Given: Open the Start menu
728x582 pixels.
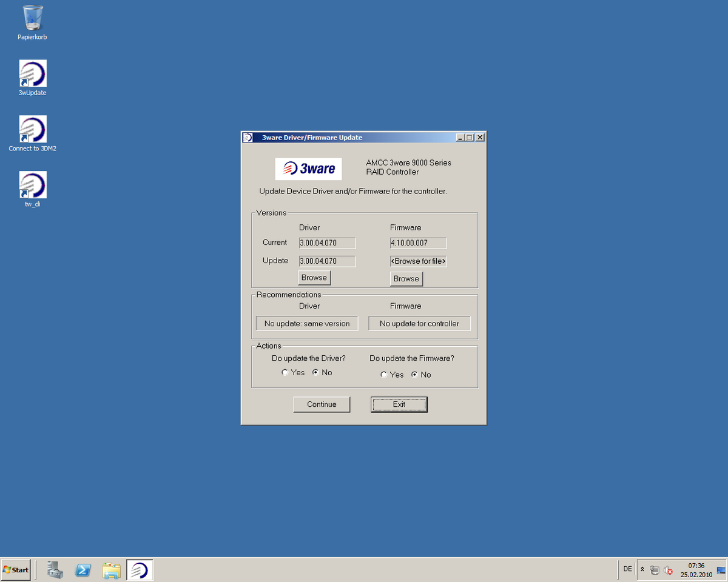Looking at the screenshot, I should coord(16,570).
